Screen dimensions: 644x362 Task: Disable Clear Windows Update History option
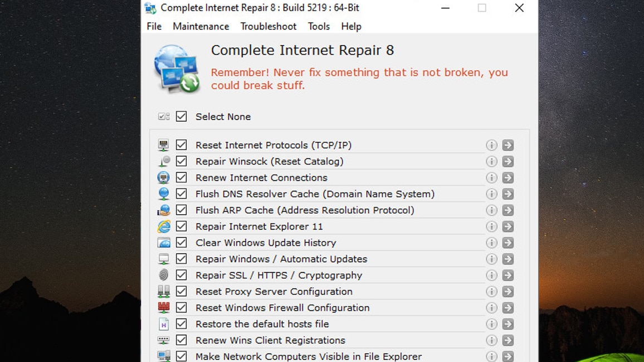point(182,242)
